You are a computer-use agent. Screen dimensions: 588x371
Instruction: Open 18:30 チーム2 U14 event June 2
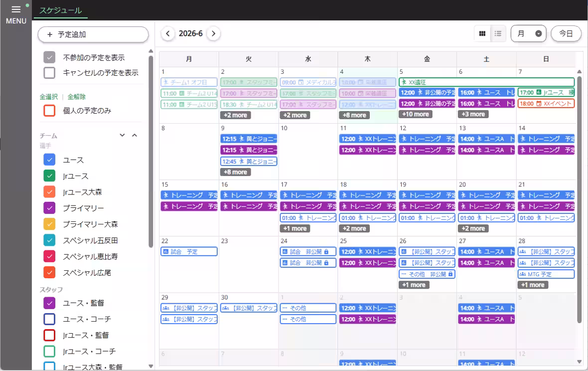click(x=249, y=105)
